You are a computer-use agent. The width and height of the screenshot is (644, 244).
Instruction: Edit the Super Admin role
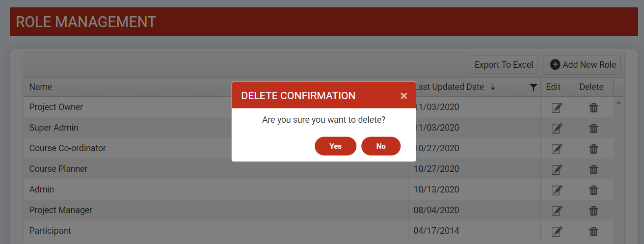tap(557, 128)
